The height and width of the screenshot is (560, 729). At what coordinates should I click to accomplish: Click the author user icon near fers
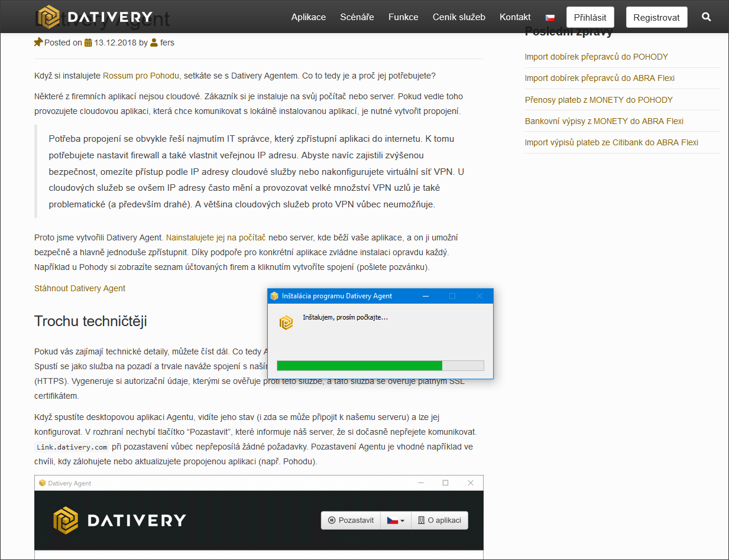pyautogui.click(x=154, y=43)
